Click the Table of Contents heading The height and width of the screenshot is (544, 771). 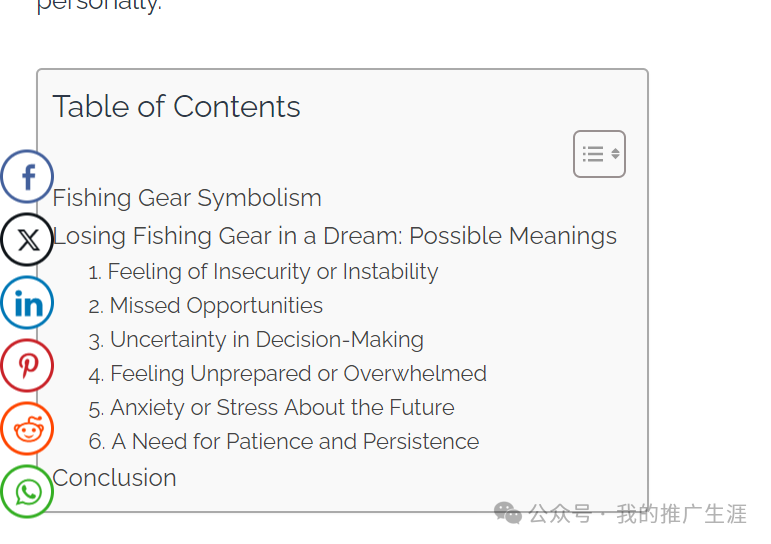click(176, 106)
